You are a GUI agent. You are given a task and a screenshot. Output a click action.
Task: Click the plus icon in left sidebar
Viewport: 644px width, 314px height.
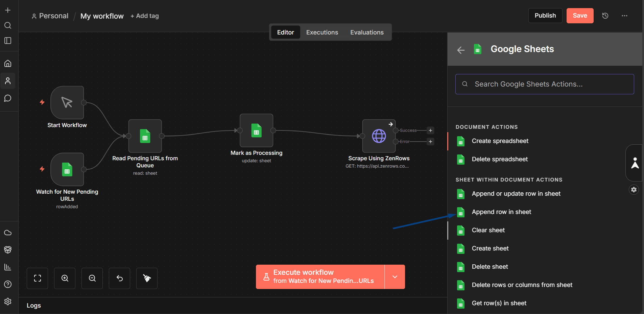point(8,10)
